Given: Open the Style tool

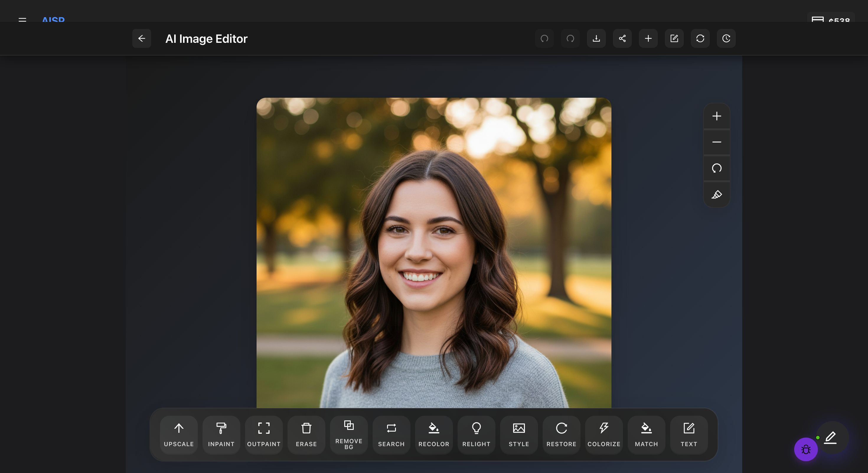Looking at the screenshot, I should (518, 435).
